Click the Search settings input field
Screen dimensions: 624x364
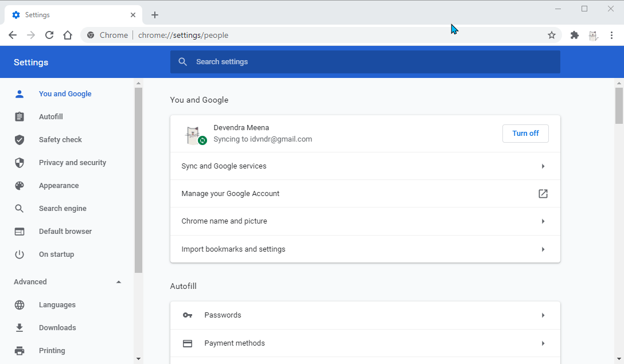pyautogui.click(x=365, y=62)
